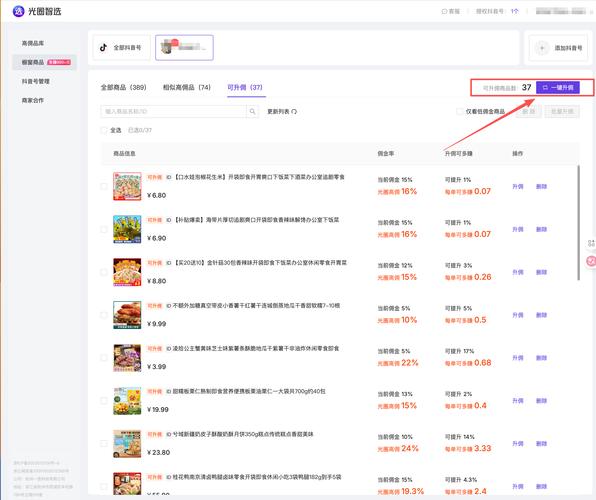Check the ¥23.80 product row checkbox

(x=104, y=444)
